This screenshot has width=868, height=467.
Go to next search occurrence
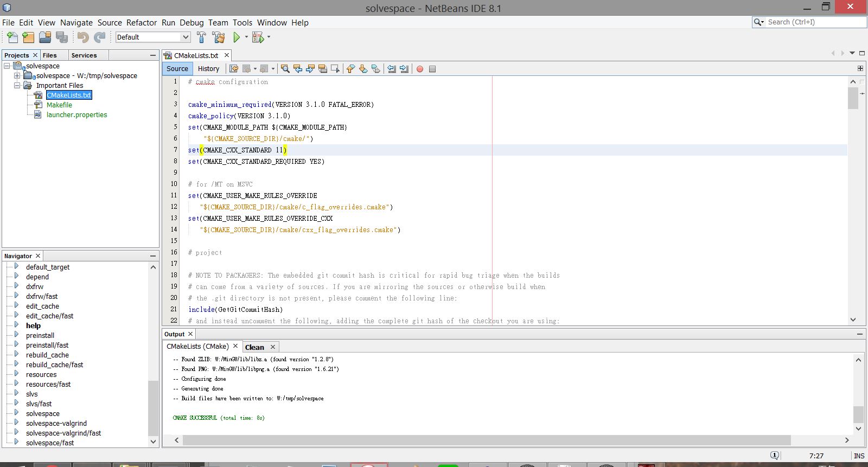tap(310, 69)
